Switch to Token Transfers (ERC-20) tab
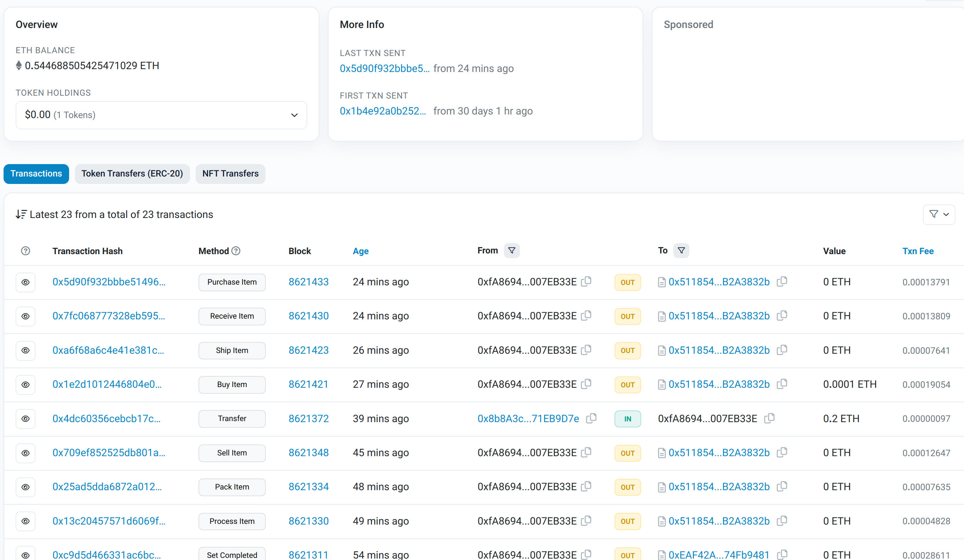Viewport: 964px width, 560px height. (132, 174)
